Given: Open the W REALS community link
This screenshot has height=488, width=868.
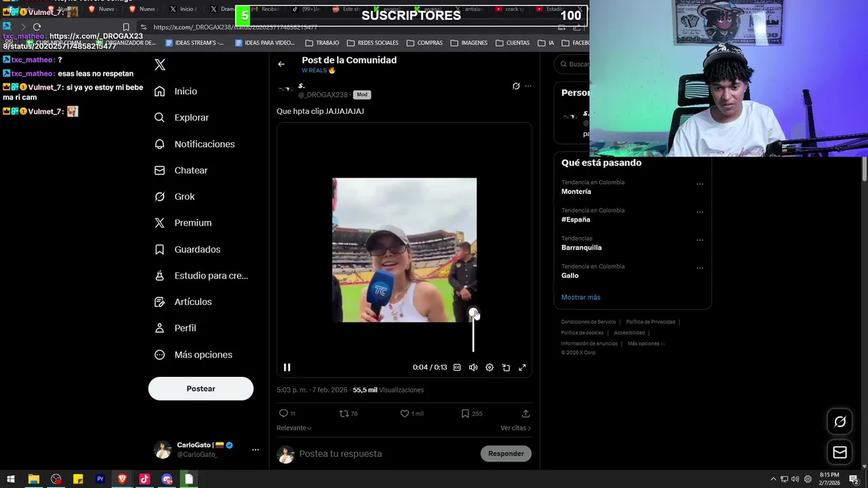Looking at the screenshot, I should tap(319, 70).
